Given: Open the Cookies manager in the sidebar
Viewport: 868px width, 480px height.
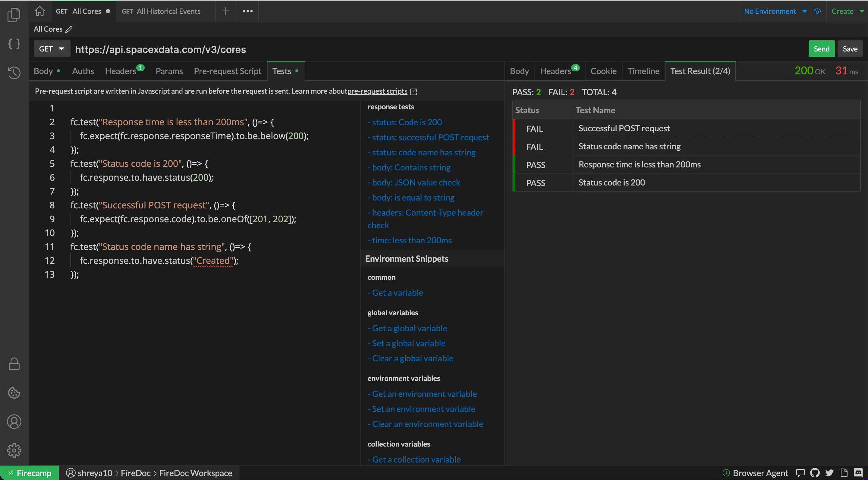Looking at the screenshot, I should pyautogui.click(x=14, y=393).
